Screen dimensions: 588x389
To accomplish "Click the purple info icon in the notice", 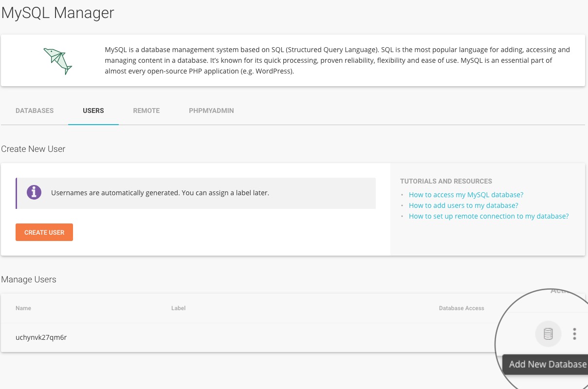I will point(34,192).
